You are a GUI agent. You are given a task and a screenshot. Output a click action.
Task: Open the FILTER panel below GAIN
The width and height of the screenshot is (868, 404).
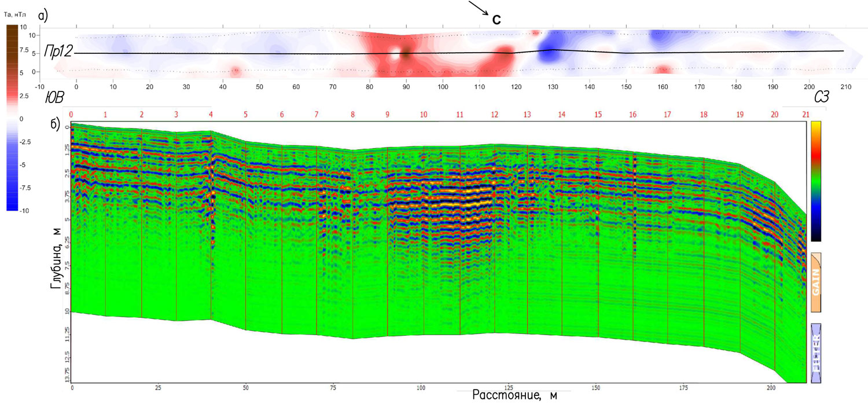point(816,353)
